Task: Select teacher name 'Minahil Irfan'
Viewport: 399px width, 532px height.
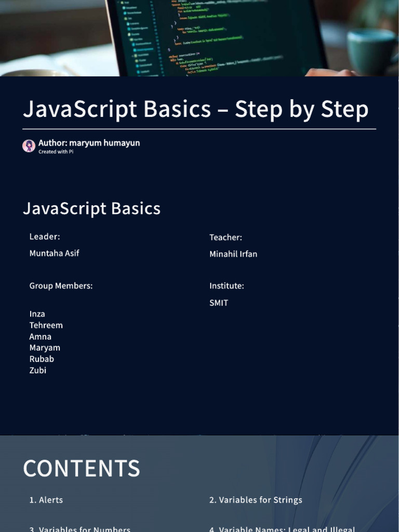Action: (233, 254)
